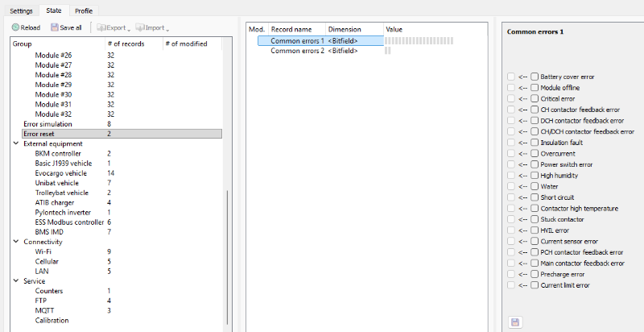Screen dimensions: 644x332
Task: Switch to the State tab
Action: point(54,10)
